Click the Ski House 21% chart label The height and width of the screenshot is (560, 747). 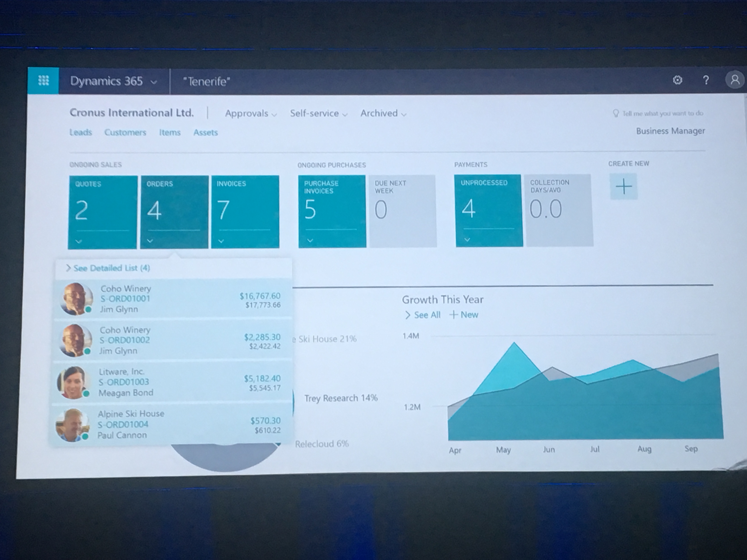325,339
